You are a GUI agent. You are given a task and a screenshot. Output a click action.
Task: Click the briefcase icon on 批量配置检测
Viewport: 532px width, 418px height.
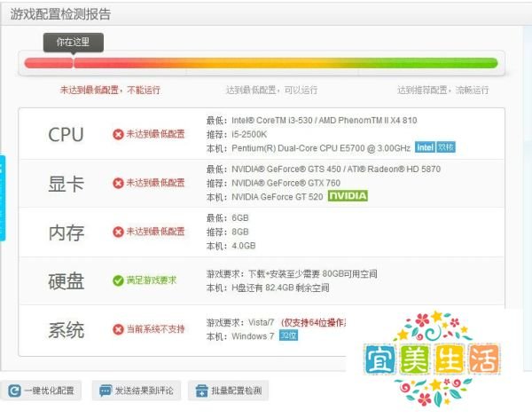coord(202,390)
